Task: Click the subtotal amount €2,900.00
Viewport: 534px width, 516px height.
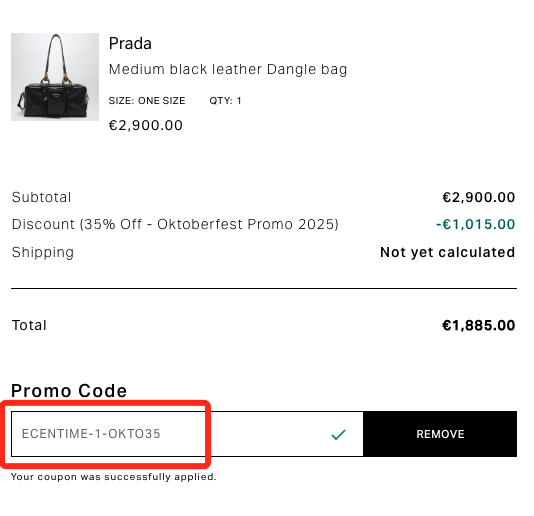Action: 478,197
